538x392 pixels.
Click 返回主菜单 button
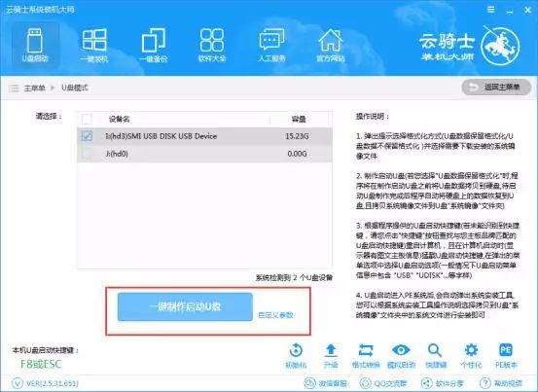pyautogui.click(x=496, y=88)
